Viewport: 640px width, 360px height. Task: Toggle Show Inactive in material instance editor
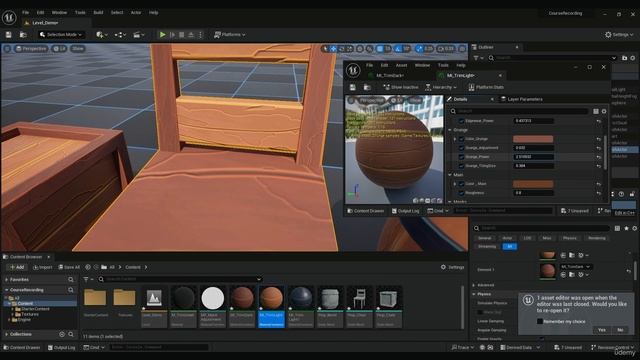pos(400,87)
